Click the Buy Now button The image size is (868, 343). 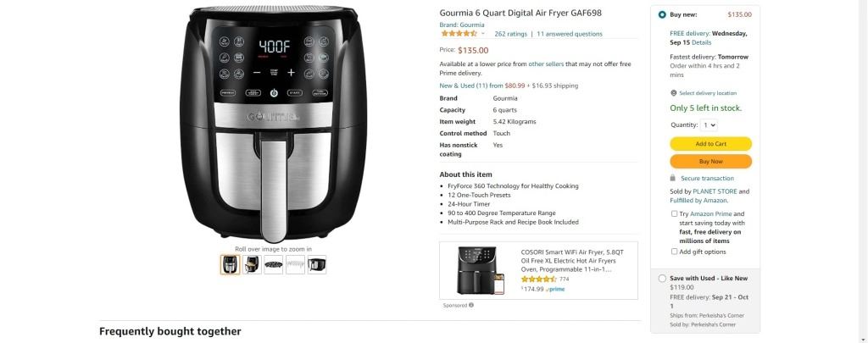(711, 162)
